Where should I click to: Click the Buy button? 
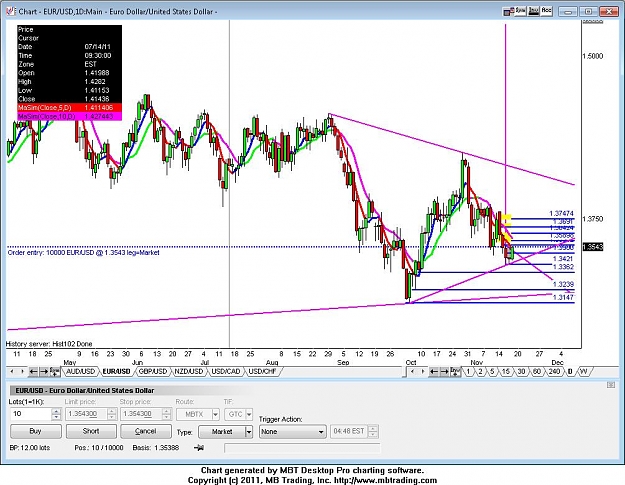click(x=36, y=431)
